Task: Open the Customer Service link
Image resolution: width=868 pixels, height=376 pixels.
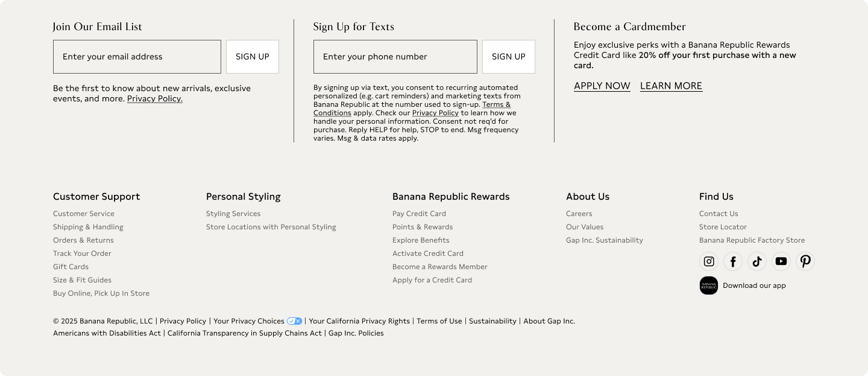Action: click(84, 214)
